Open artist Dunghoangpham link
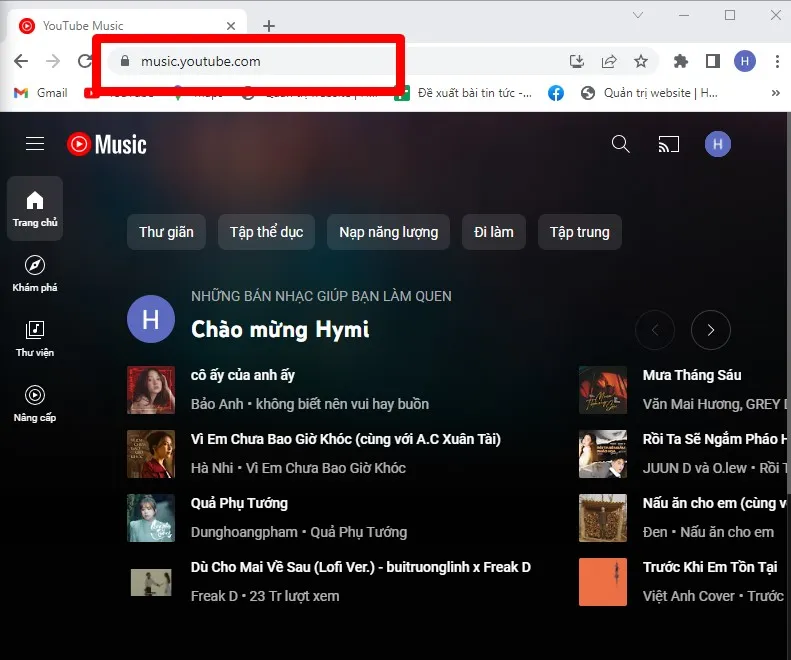The image size is (791, 660). pyautogui.click(x=244, y=532)
